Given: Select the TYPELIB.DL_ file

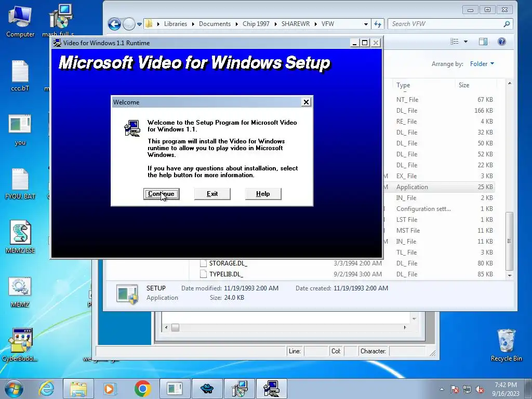Looking at the screenshot, I should tap(226, 274).
